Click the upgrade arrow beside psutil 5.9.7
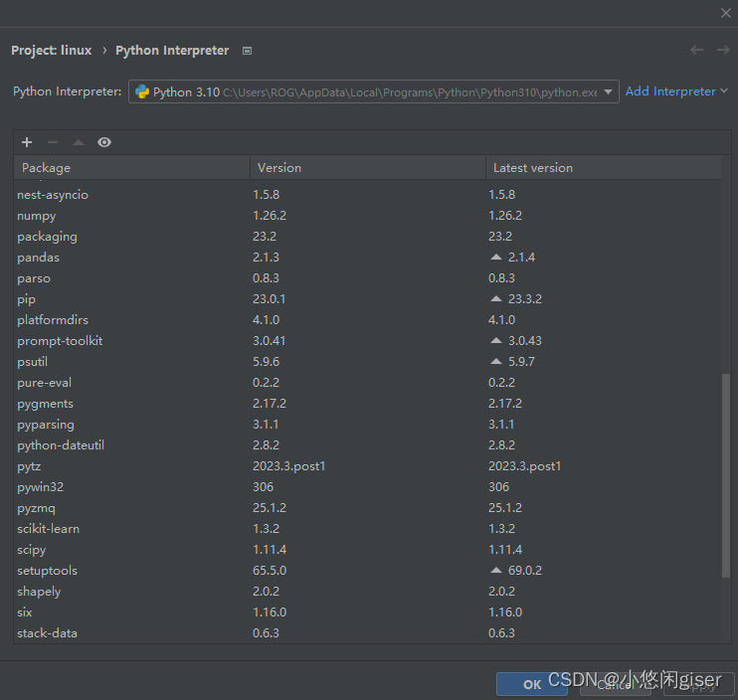The image size is (738, 700). (x=496, y=362)
